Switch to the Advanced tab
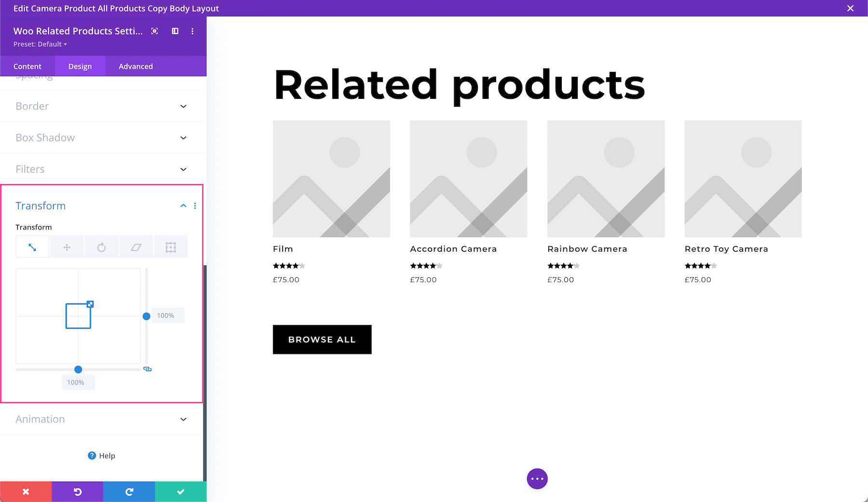The image size is (868, 502). [x=136, y=67]
